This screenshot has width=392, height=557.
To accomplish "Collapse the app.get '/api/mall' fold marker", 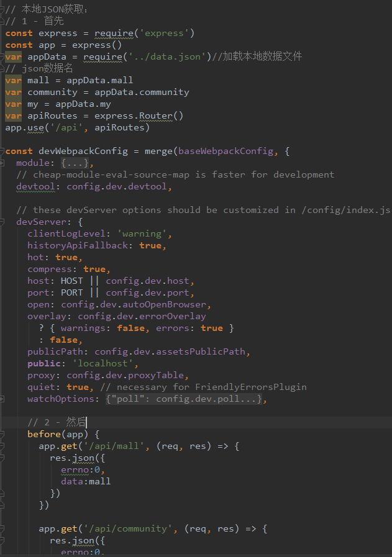I will (1, 446).
